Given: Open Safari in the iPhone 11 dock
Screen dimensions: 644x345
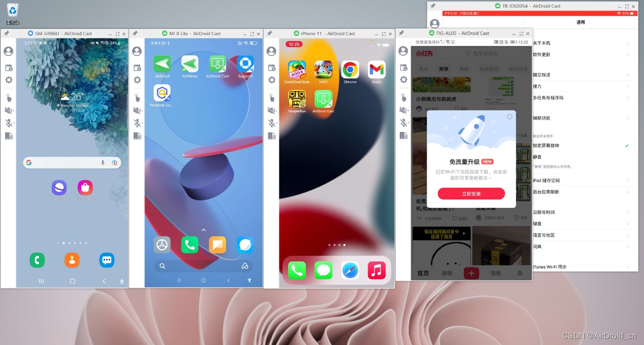Looking at the screenshot, I should pos(350,270).
